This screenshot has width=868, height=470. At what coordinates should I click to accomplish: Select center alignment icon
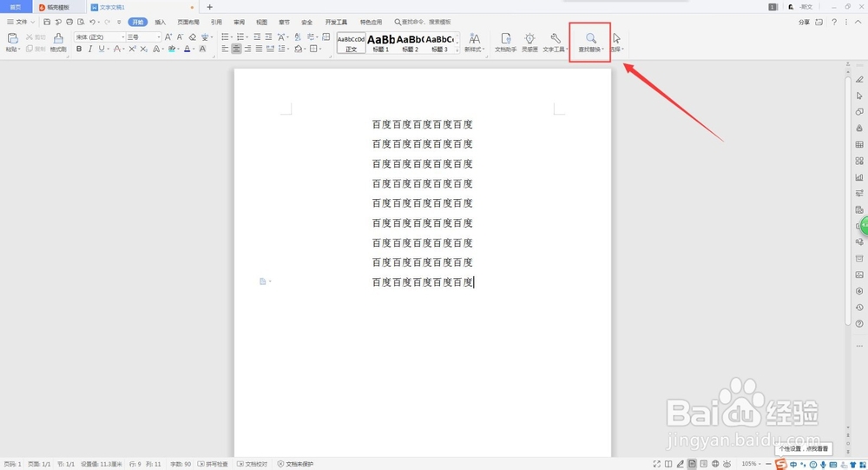236,49
